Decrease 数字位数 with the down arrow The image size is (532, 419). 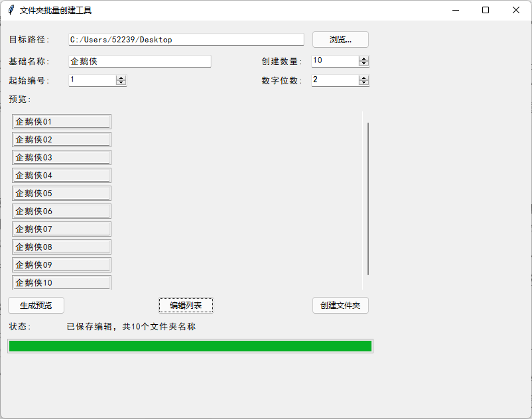[x=364, y=83]
